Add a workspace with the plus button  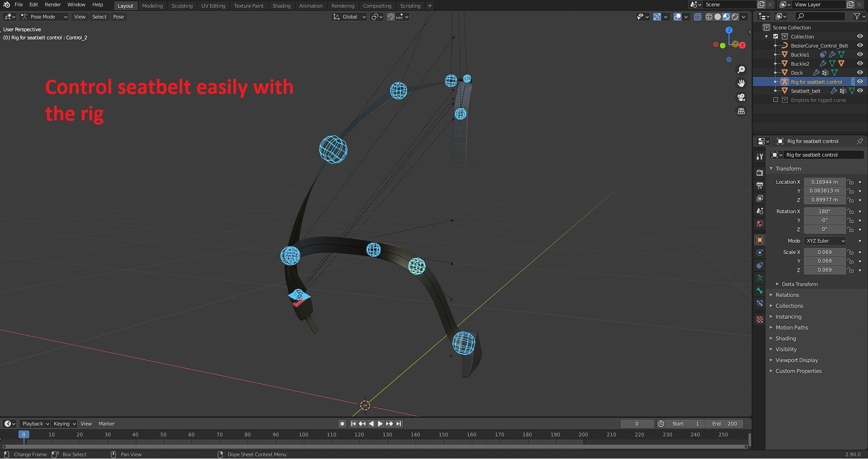click(430, 6)
